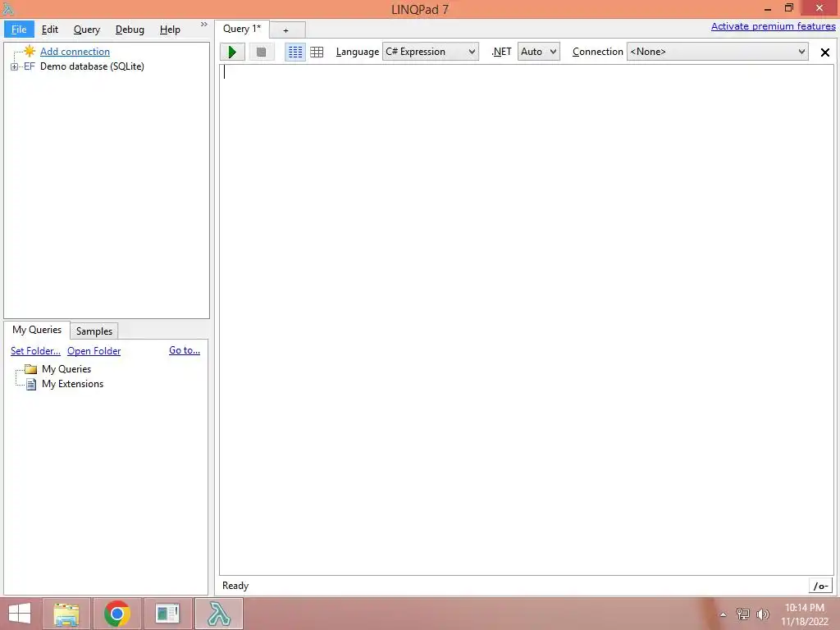
Task: Switch results to rich text view
Action: [295, 52]
